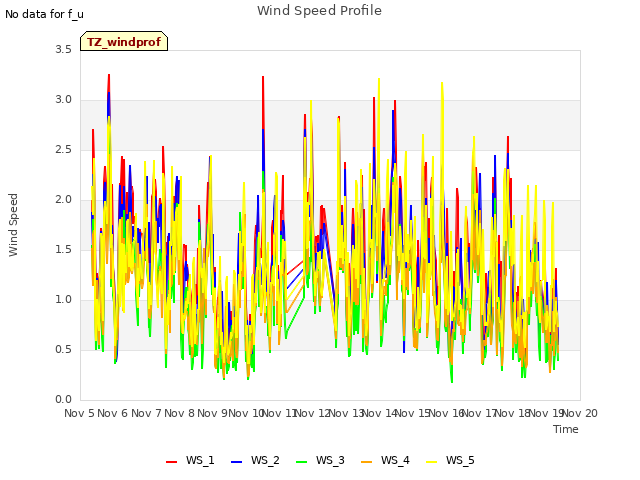Image resolution: width=640 pixels, height=480 pixels.
Task: Click the orange WS_4 legend swatch
Action: pyautogui.click(x=367, y=462)
